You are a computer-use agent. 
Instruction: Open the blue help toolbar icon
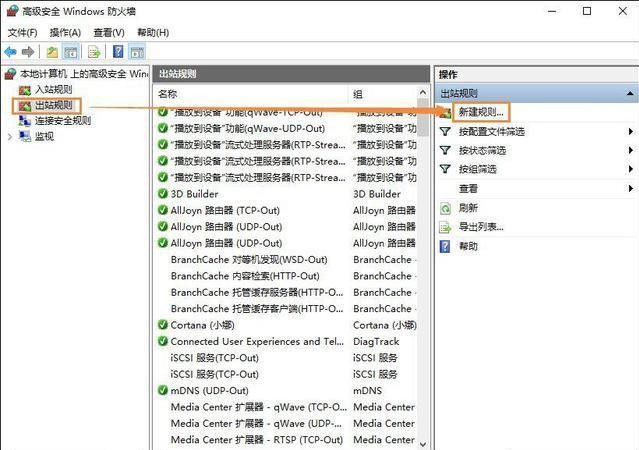118,52
